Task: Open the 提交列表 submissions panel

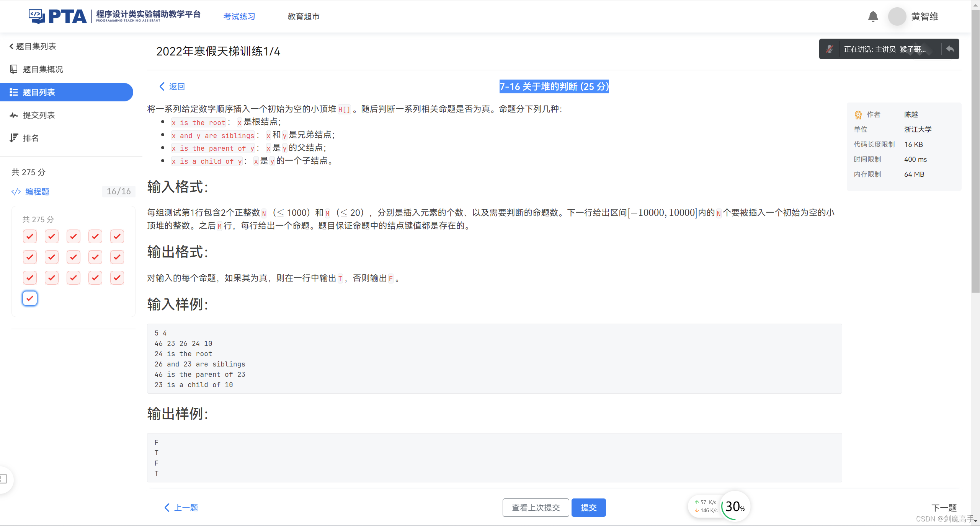Action: 14,115
